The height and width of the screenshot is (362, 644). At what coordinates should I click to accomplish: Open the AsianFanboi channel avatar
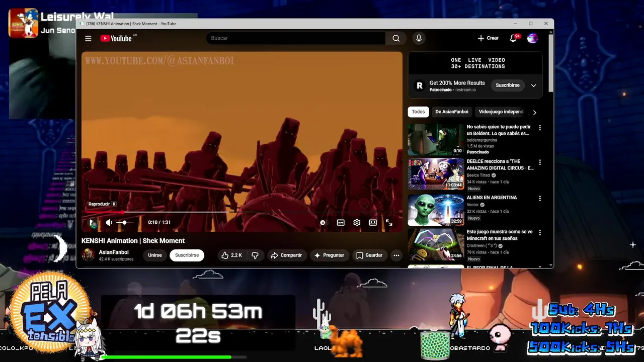click(88, 255)
